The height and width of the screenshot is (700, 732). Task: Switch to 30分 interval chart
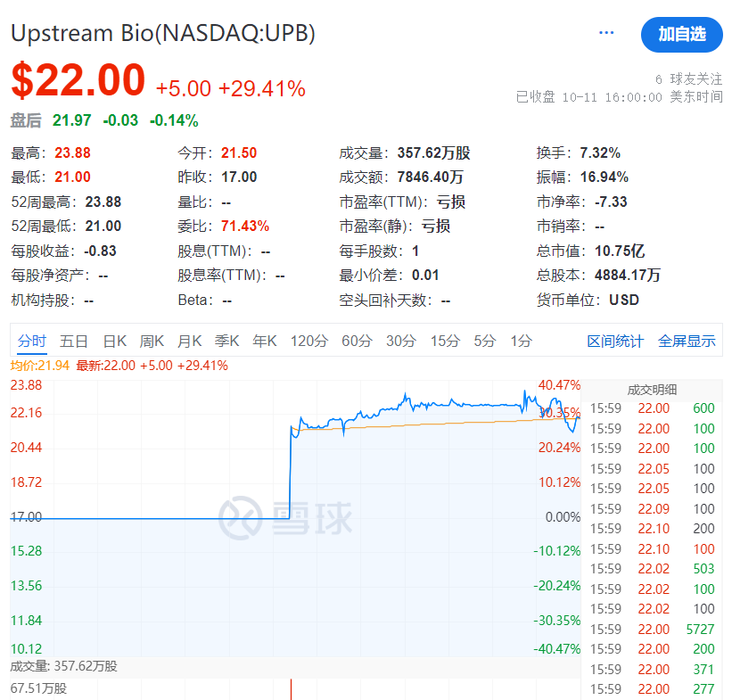pos(400,341)
